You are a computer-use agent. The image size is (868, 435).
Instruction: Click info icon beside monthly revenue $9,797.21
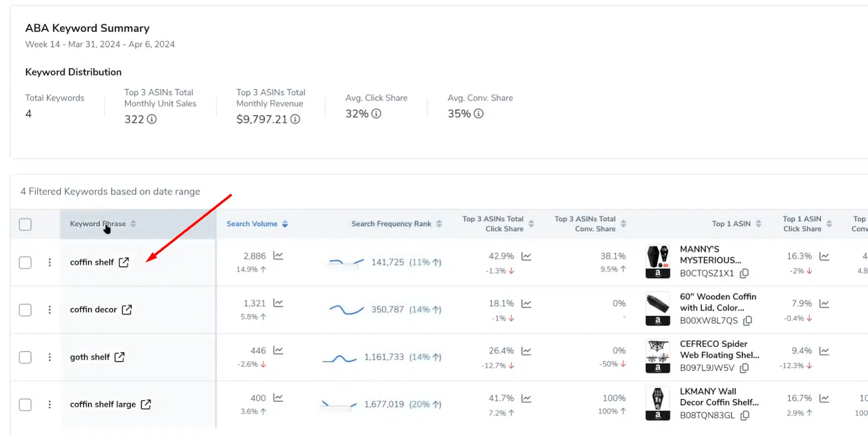pyautogui.click(x=295, y=119)
